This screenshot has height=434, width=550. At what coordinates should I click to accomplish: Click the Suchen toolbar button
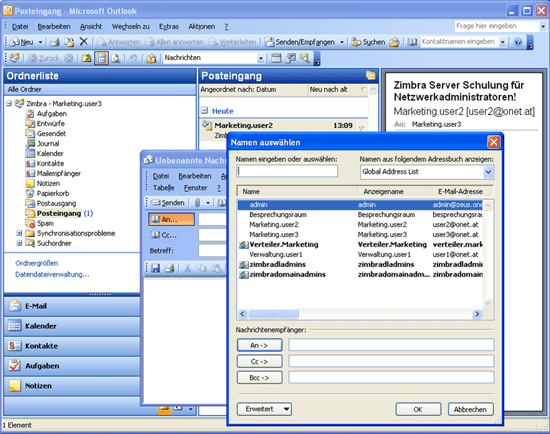[x=368, y=42]
